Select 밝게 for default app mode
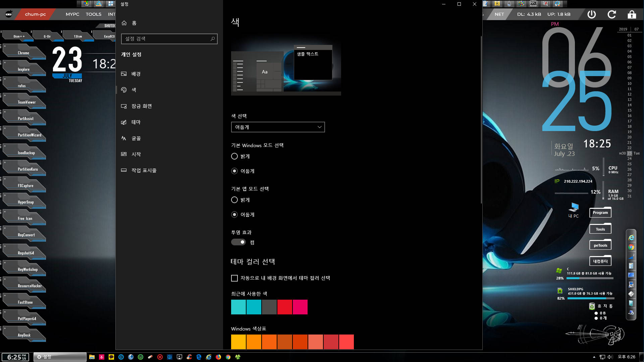 click(x=234, y=200)
